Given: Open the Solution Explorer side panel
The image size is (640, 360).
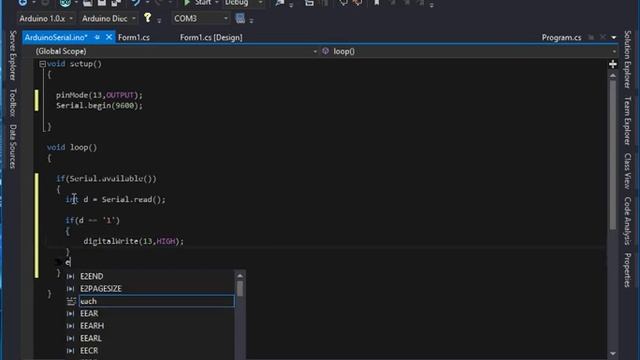Looking at the screenshot, I should click(x=628, y=59).
